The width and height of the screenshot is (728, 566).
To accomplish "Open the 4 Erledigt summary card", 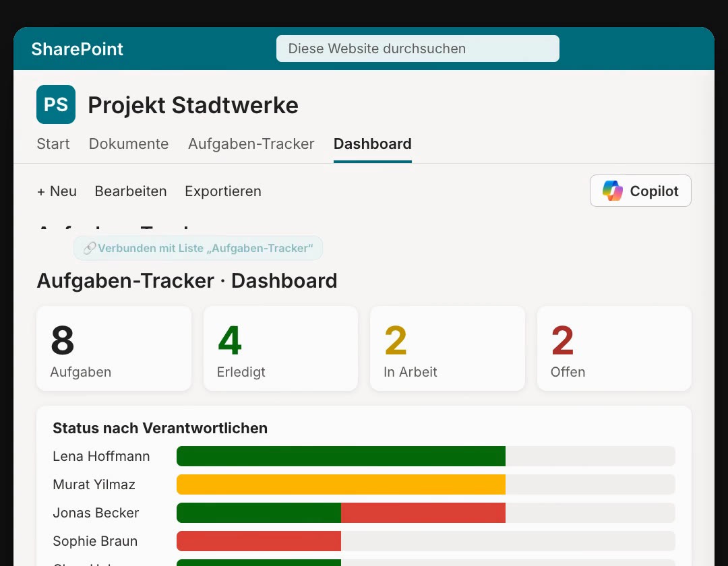I will pos(280,348).
